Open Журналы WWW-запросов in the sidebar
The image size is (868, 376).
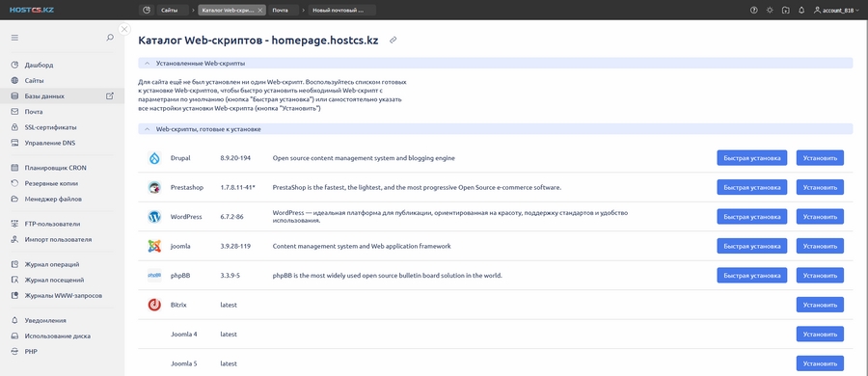click(62, 295)
